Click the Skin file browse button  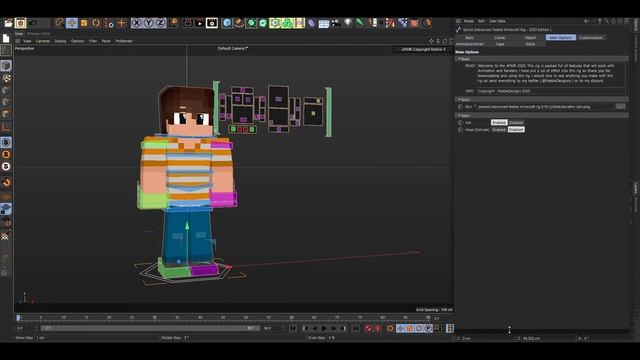620,107
